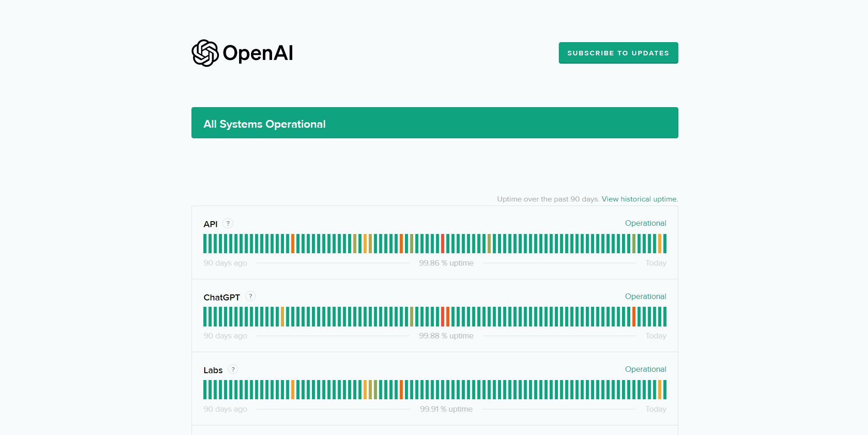Image resolution: width=868 pixels, height=435 pixels.
Task: Open the ChatGPT help question-mark icon
Action: [x=251, y=296]
